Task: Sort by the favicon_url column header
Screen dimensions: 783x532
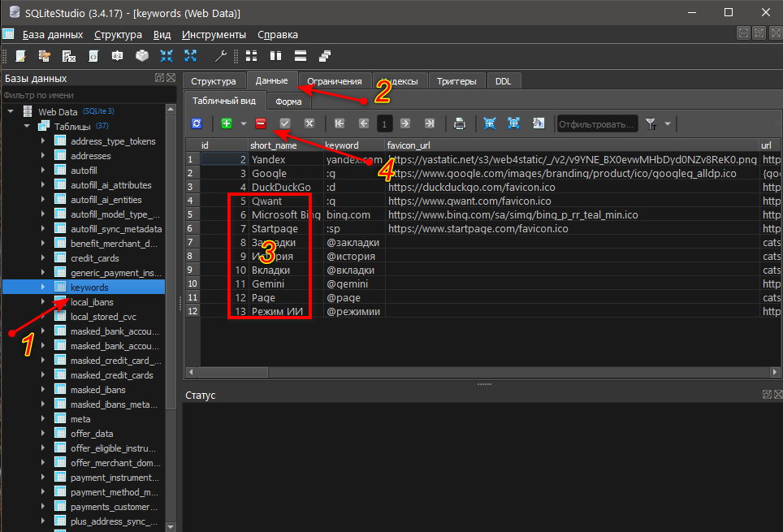Action: tap(572, 145)
